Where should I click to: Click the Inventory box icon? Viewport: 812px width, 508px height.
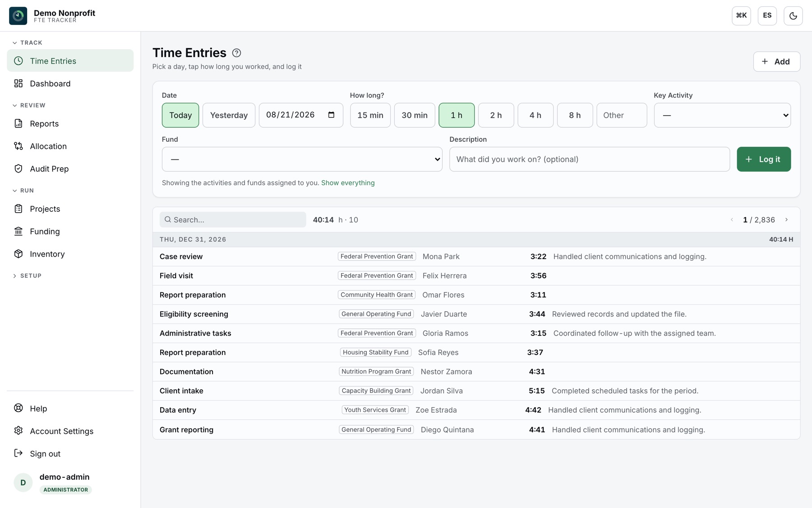pos(18,254)
